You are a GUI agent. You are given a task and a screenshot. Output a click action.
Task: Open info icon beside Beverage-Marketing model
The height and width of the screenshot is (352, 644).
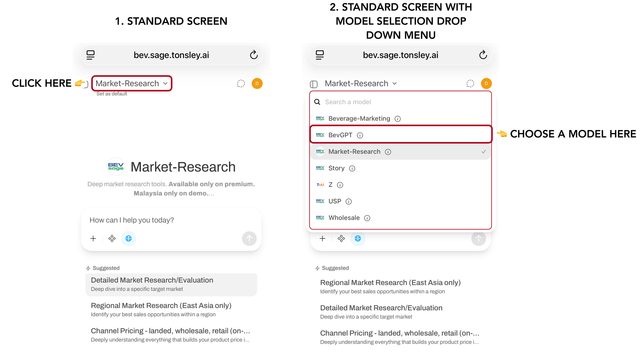click(x=397, y=119)
